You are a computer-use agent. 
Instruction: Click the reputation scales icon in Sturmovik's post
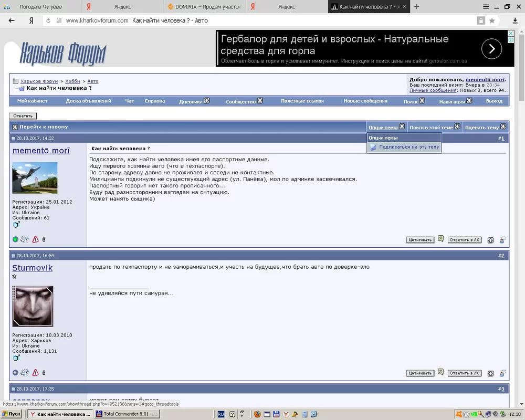click(x=25, y=372)
